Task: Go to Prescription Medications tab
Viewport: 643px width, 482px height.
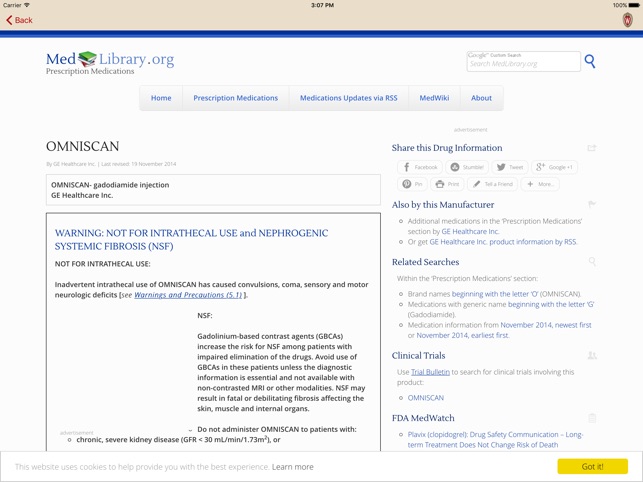Action: click(235, 98)
